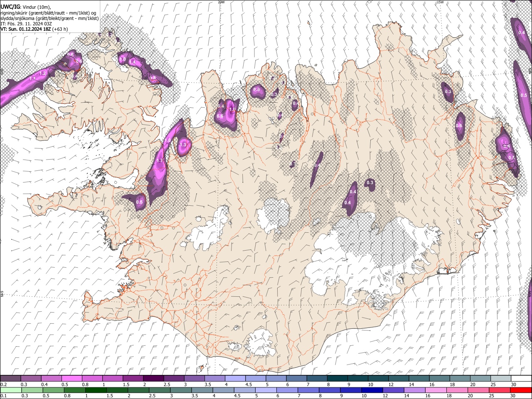
Task: Click the white Mýrdalsjökull glacier near the south coast
Action: [260, 342]
